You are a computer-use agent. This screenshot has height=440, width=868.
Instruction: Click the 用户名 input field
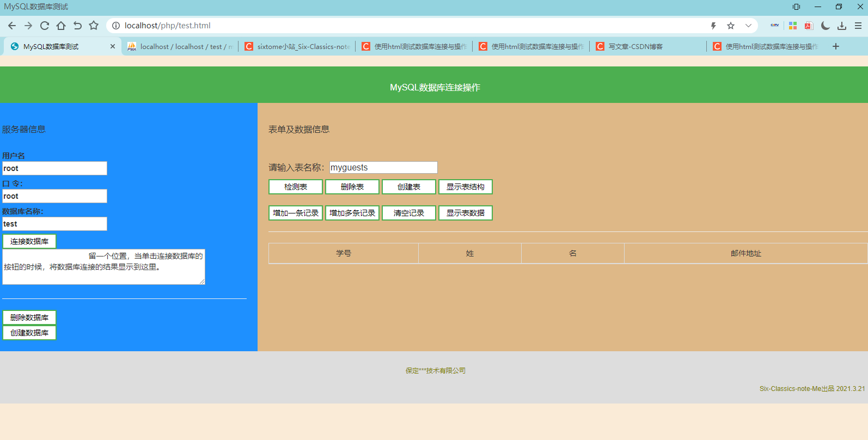tap(54, 168)
